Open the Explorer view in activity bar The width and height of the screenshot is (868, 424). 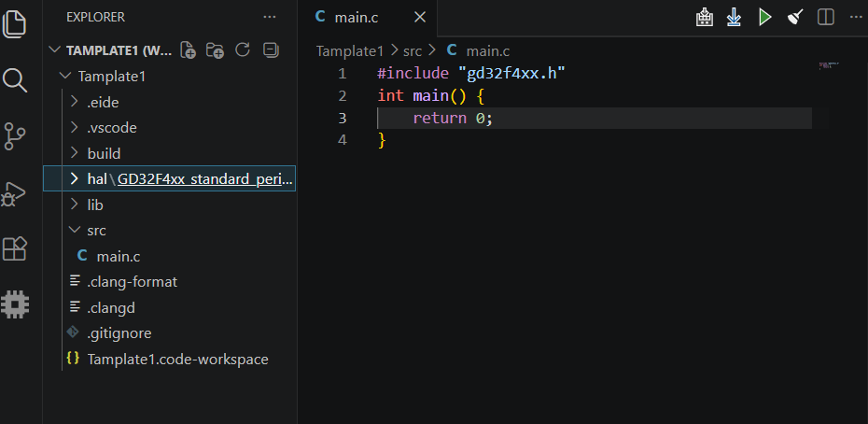pos(15,24)
